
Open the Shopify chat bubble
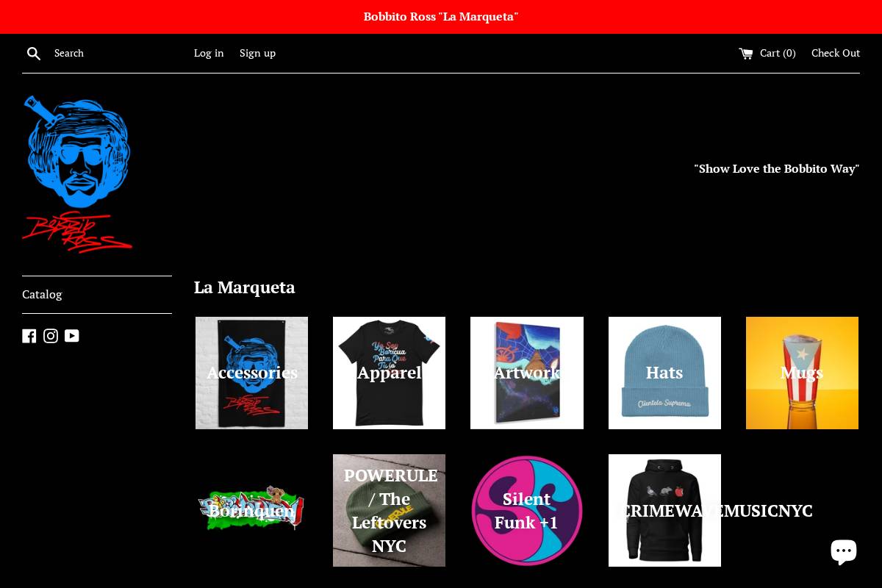(844, 551)
